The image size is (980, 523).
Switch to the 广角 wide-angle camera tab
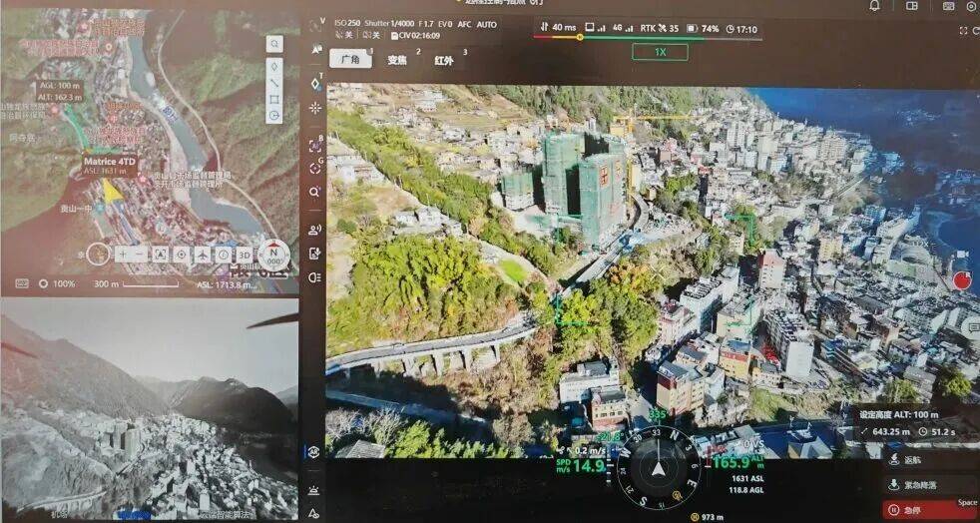350,60
